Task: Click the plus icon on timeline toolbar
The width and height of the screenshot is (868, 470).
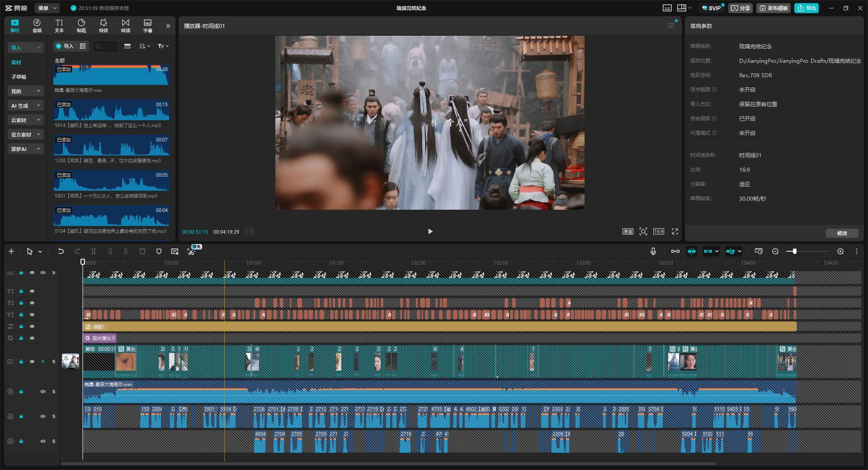Action: pyautogui.click(x=11, y=251)
